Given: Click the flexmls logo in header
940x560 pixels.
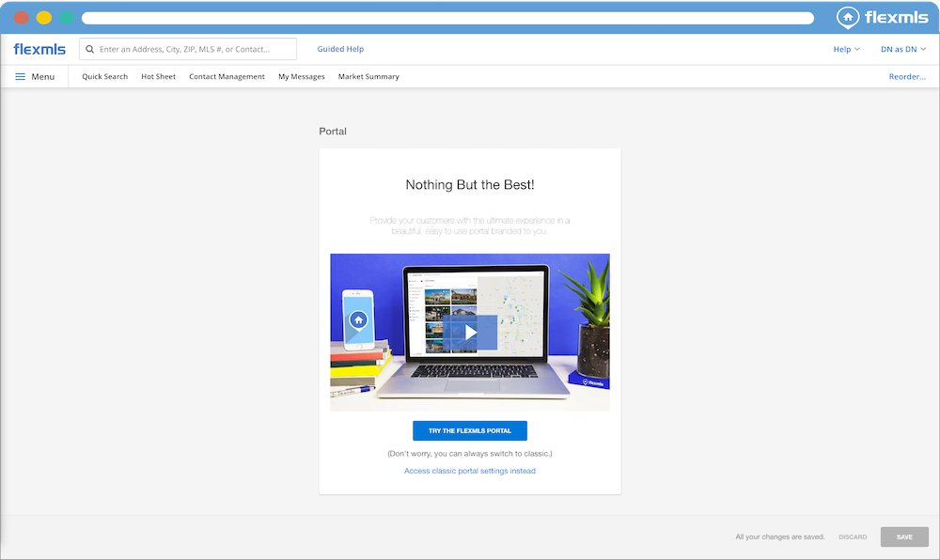Looking at the screenshot, I should (39, 49).
